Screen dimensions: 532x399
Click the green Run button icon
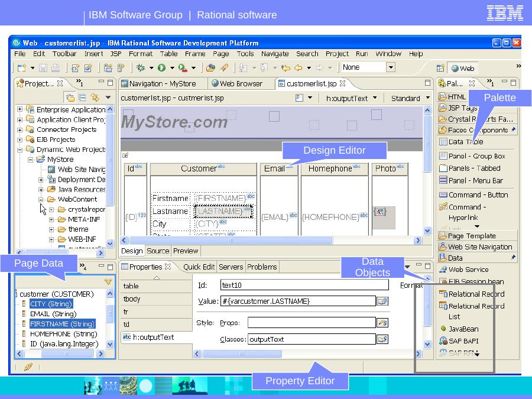click(162, 68)
